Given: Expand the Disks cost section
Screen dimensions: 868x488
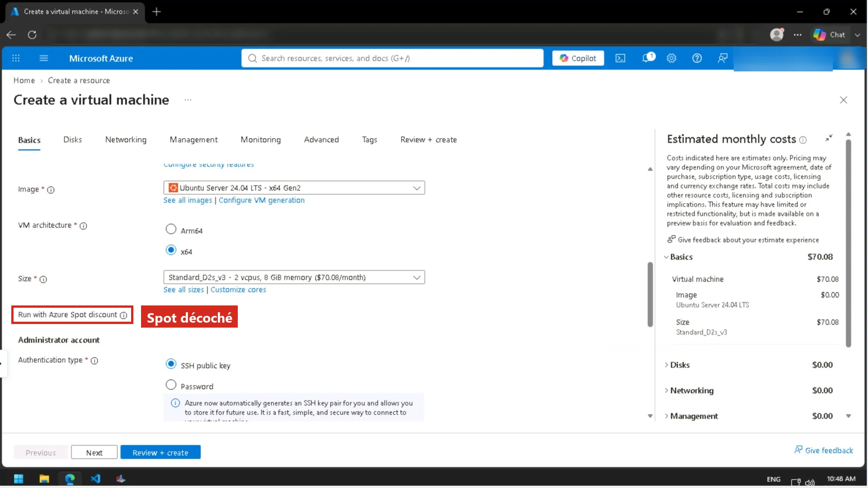Looking at the screenshot, I should (x=666, y=365).
